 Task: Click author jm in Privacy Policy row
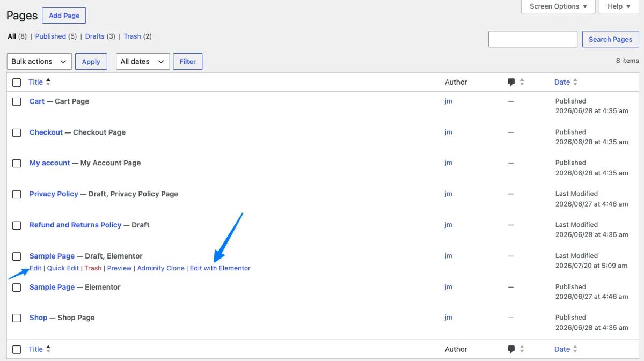coord(449,194)
